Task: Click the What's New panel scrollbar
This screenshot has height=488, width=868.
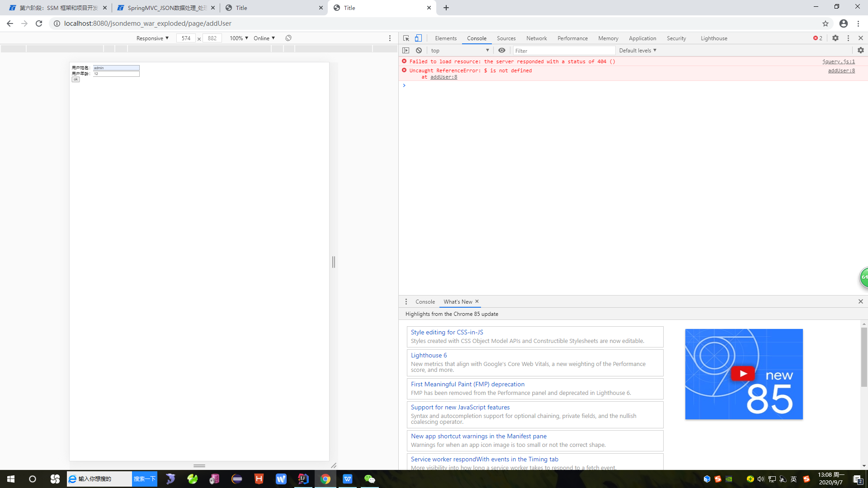Action: (864, 357)
